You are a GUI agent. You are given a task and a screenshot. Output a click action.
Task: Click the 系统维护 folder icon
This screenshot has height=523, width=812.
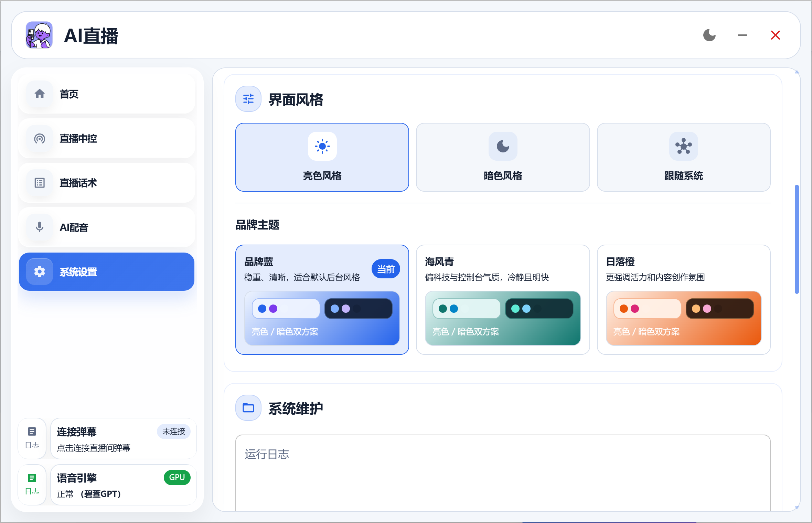(248, 408)
